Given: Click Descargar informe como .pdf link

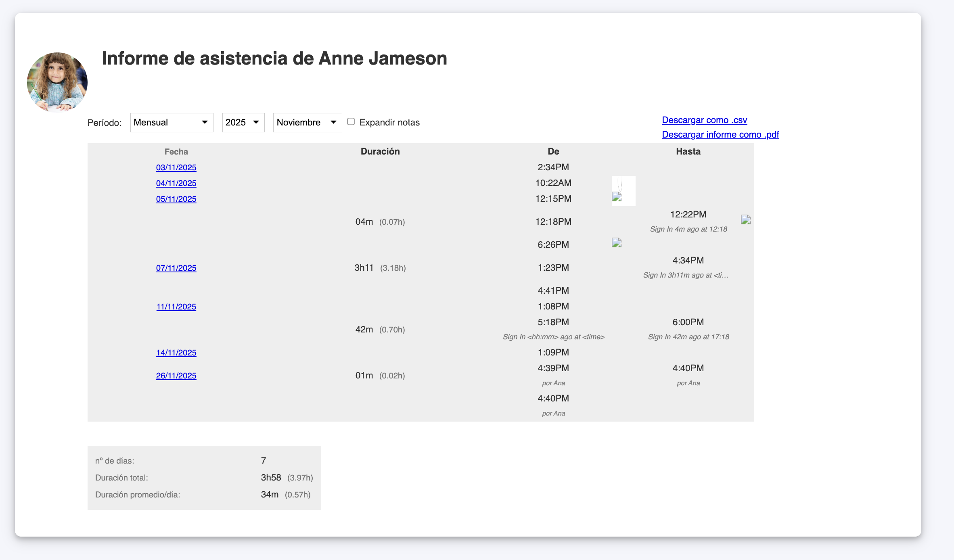Looking at the screenshot, I should [720, 135].
